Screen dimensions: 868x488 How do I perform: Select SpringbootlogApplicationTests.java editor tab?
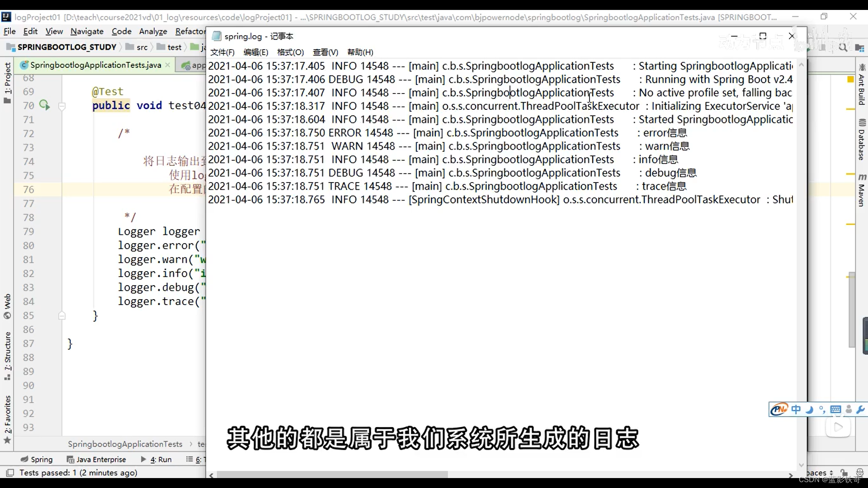(95, 65)
